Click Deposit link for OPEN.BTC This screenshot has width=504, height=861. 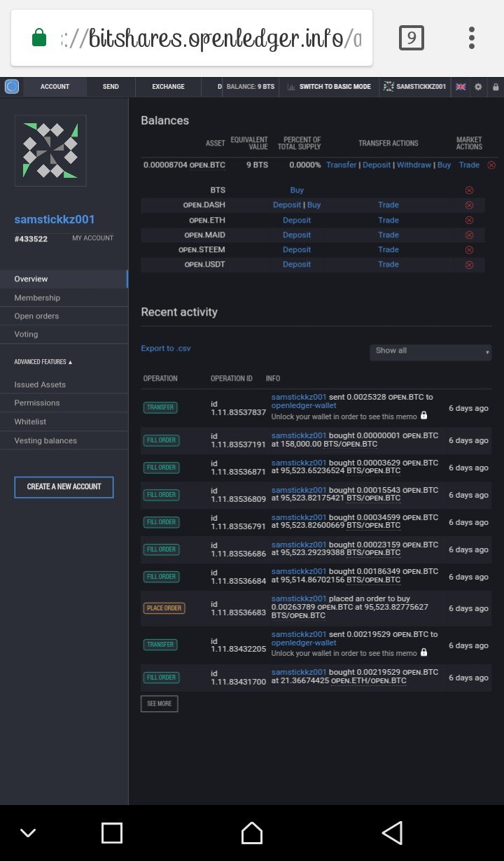tap(377, 165)
